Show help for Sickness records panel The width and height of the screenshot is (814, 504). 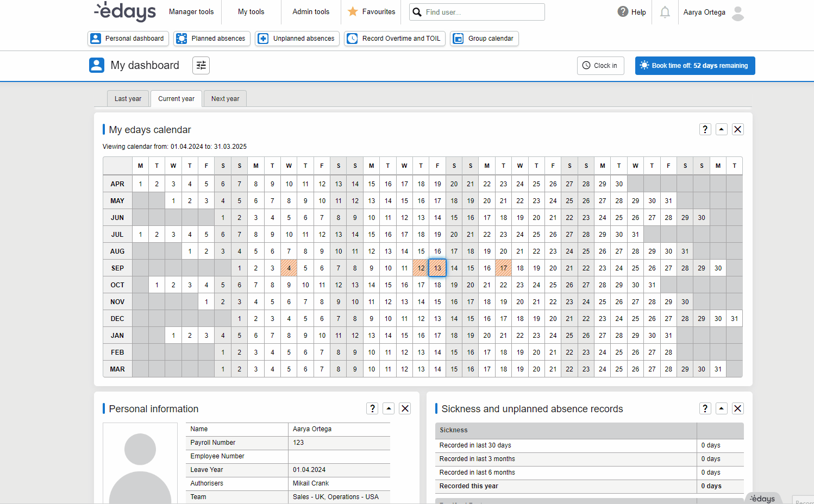705,408
